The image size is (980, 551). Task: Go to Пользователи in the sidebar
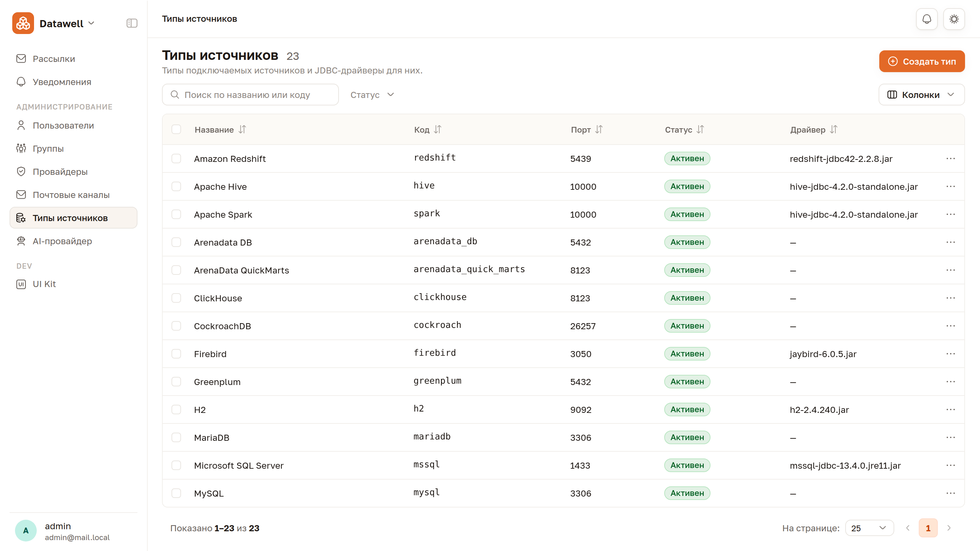73,126
